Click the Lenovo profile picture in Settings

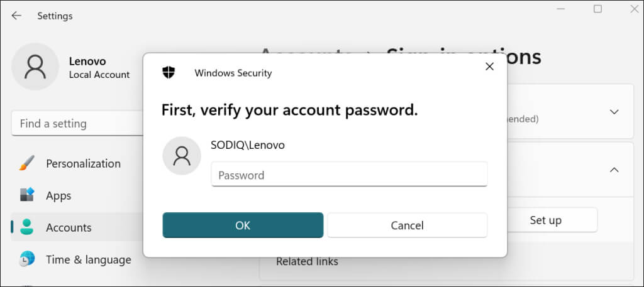[35, 67]
